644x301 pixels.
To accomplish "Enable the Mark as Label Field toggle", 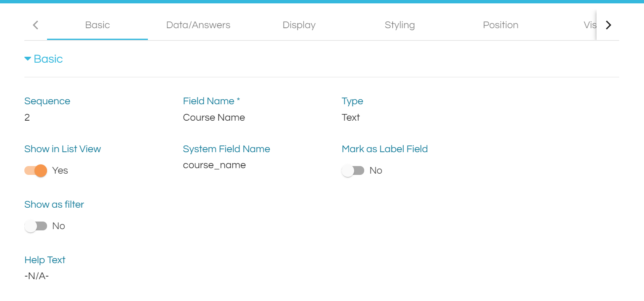I will 353,171.
